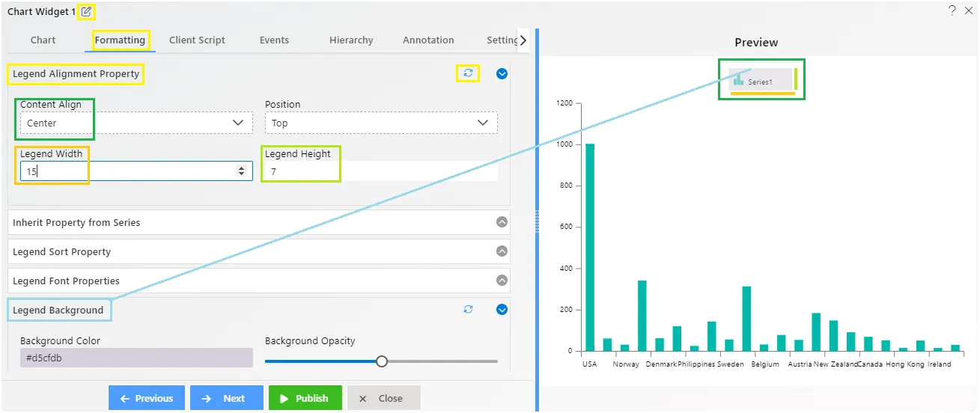Click the Legend Background header text
This screenshot has width=980, height=413.
(58, 310)
